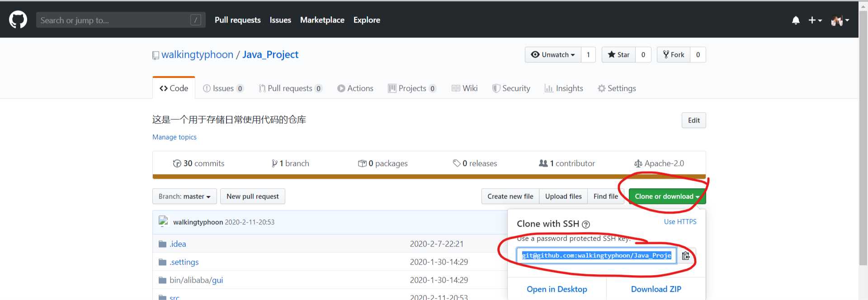The image size is (868, 300).
Task: Open the Java_Project repository link
Action: [270, 55]
